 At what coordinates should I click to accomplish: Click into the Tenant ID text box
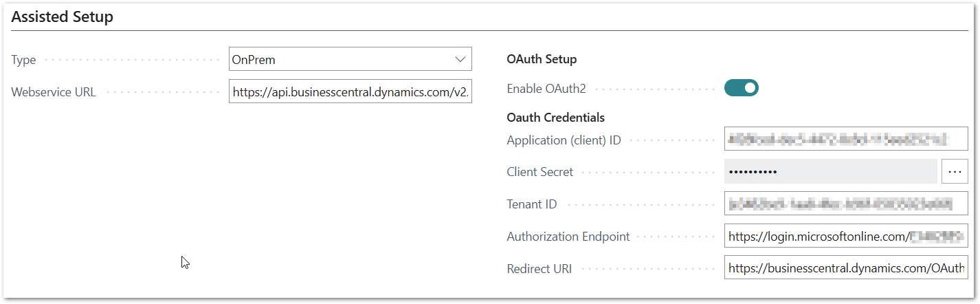click(845, 204)
